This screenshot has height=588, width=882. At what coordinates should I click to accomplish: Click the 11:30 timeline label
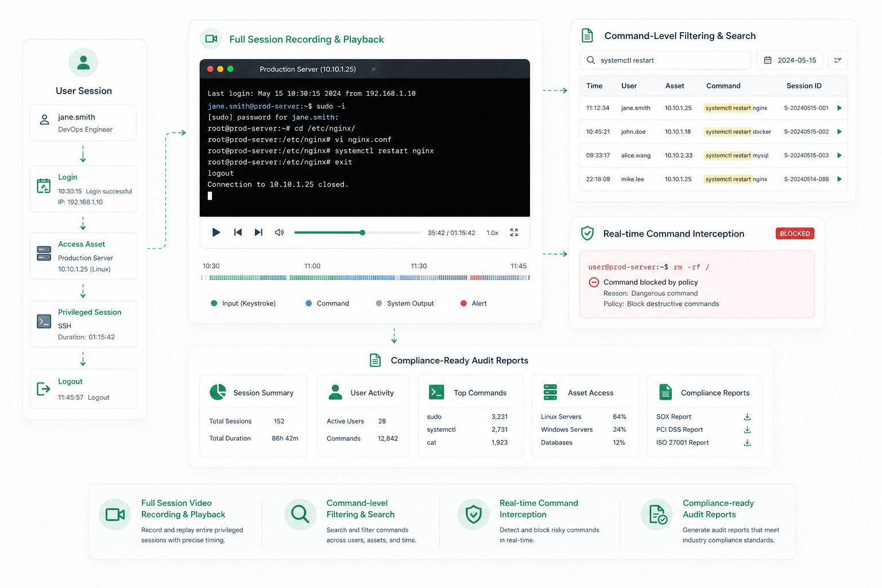click(419, 266)
